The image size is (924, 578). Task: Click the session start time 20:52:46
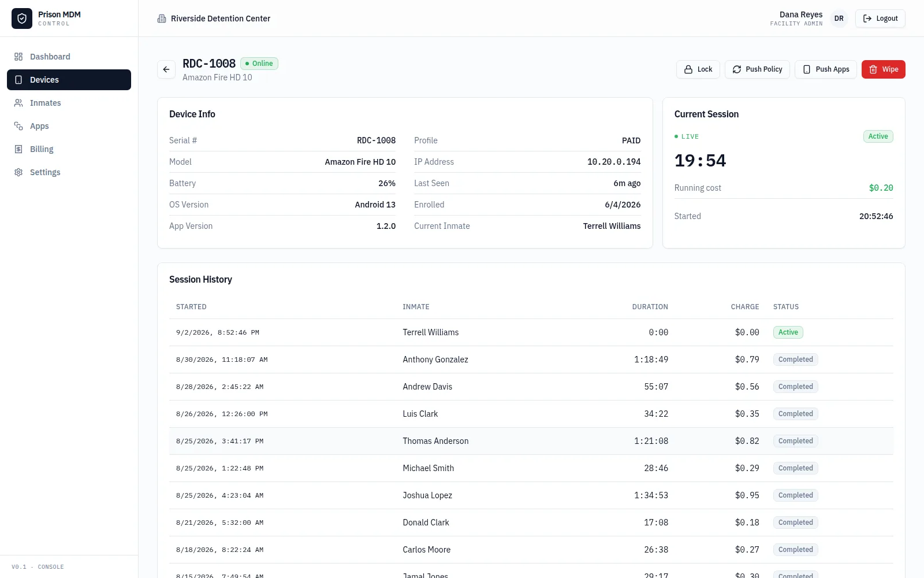[876, 216]
